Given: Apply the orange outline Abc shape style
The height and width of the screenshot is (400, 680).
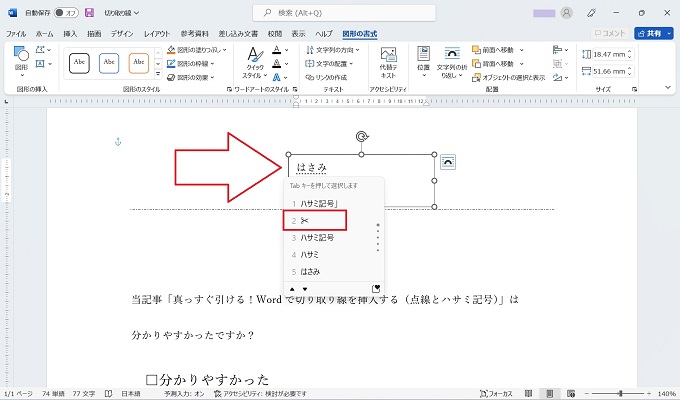Looking at the screenshot, I should (139, 63).
